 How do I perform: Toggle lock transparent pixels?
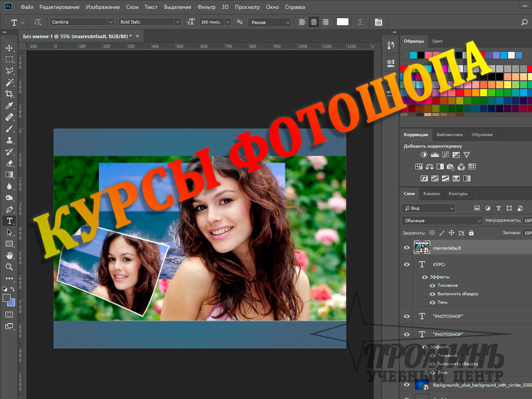[x=432, y=233]
